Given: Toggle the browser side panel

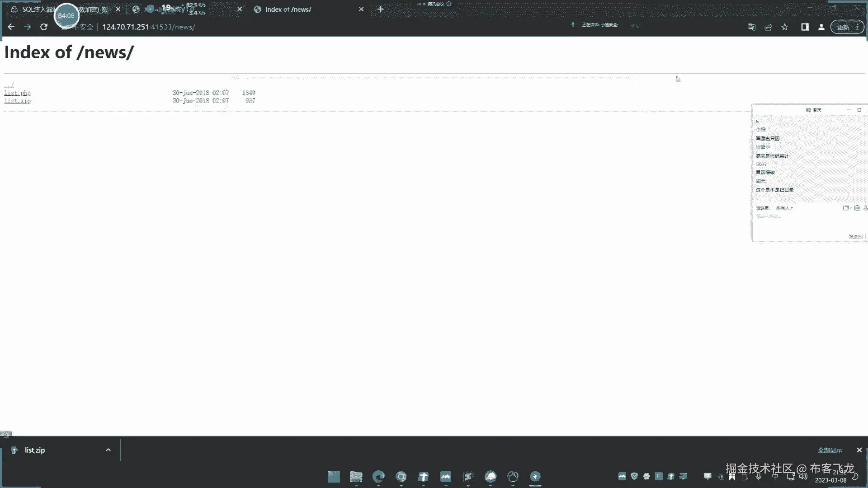Looking at the screenshot, I should (x=805, y=27).
